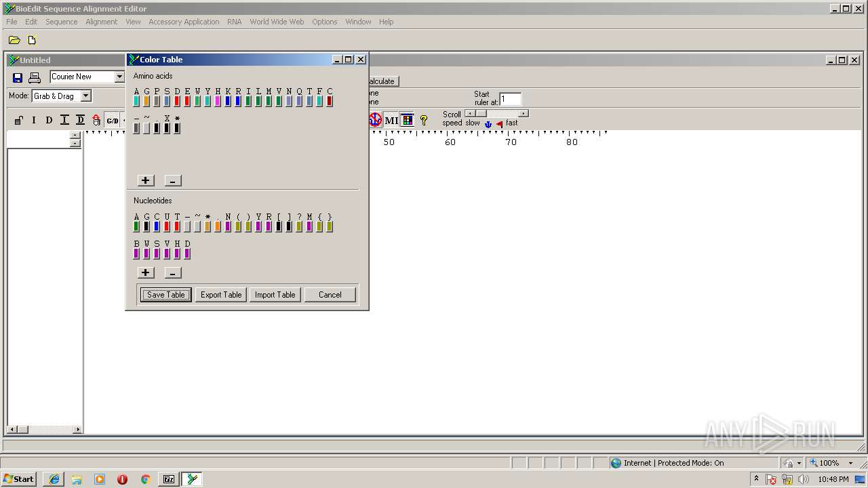Click the BioEdit taskbar icon

(x=193, y=479)
